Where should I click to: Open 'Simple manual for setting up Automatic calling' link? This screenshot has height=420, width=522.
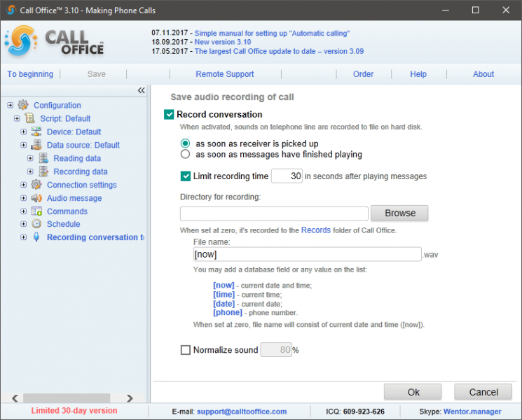click(272, 34)
